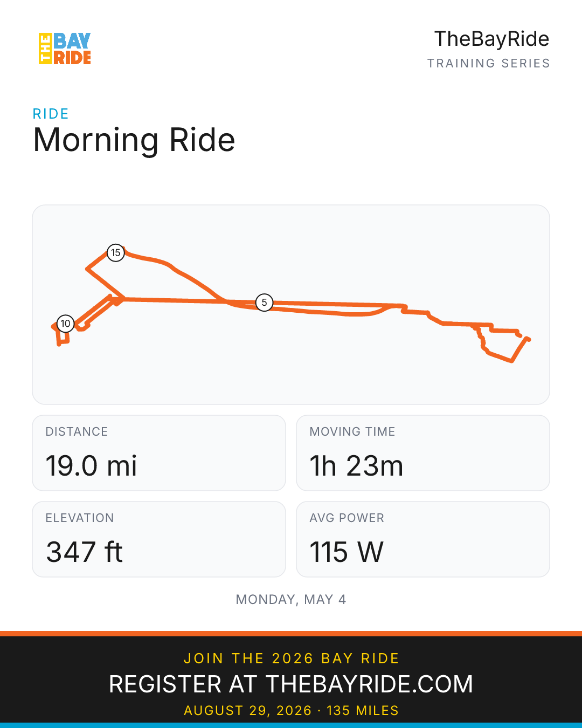
Task: Open the Moving Time 1h 23m card
Action: (423, 453)
